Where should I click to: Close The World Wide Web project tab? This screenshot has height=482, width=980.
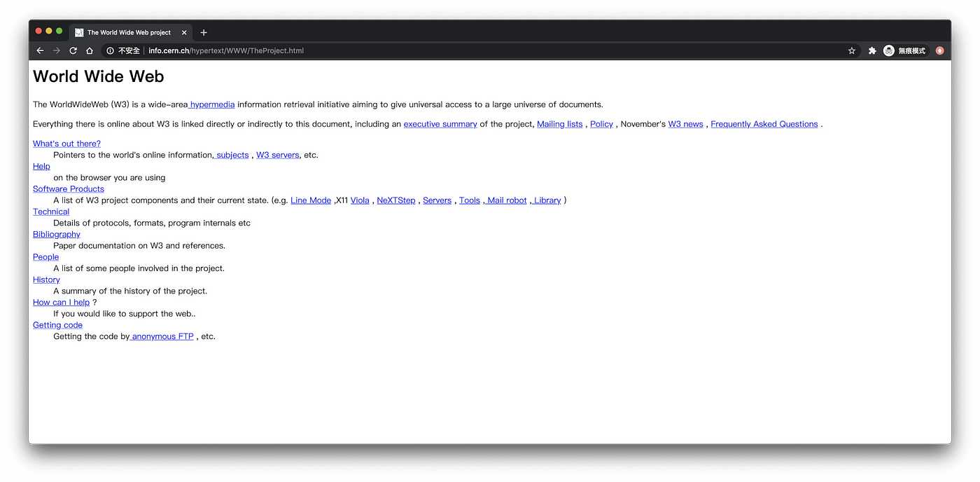pos(184,32)
